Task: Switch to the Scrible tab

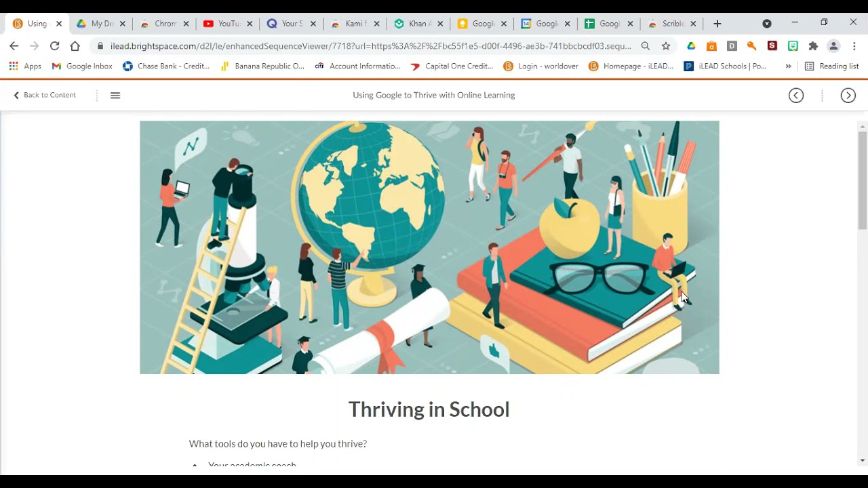Action: tap(673, 24)
